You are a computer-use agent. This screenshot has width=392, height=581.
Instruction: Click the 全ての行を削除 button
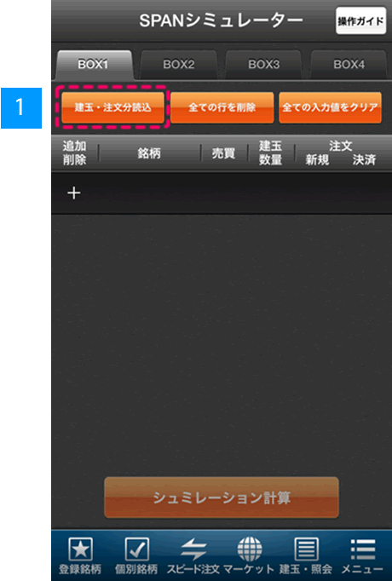coord(222,107)
